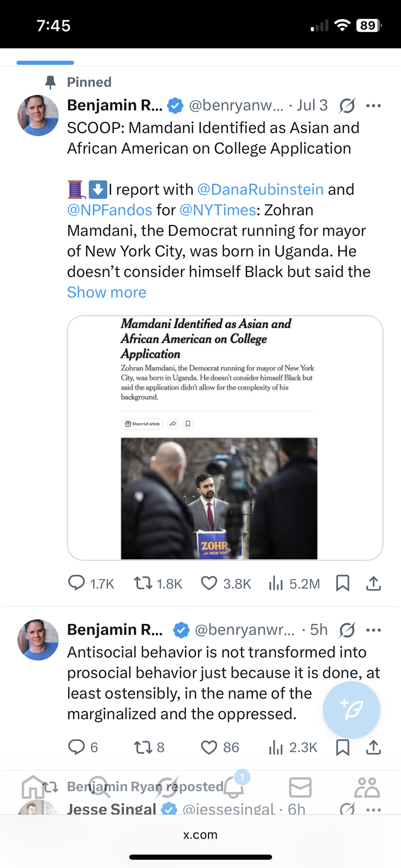Open more options menu for pinned tweet
The image size is (401, 868).
click(373, 105)
